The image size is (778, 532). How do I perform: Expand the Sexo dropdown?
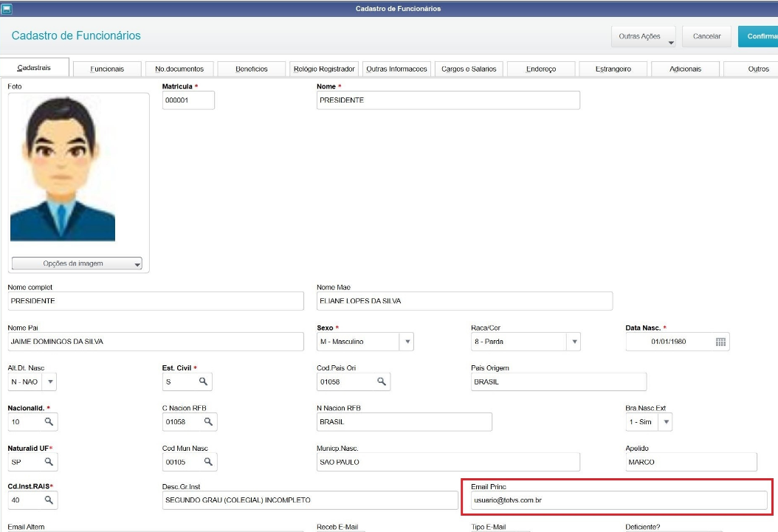tap(407, 342)
